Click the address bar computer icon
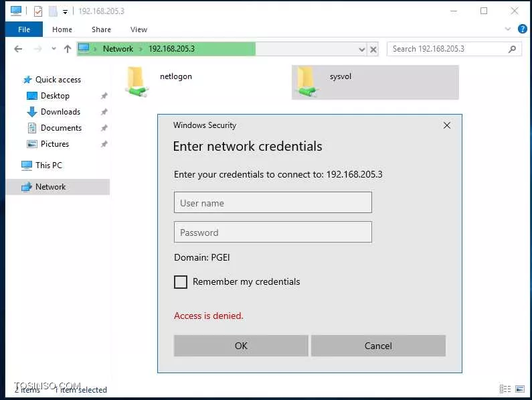The width and height of the screenshot is (532, 400). 84,48
